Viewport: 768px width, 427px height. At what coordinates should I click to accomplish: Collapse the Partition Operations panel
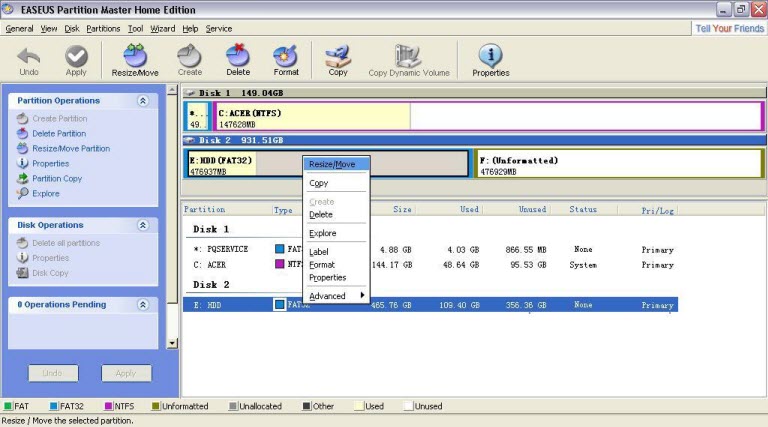143,101
